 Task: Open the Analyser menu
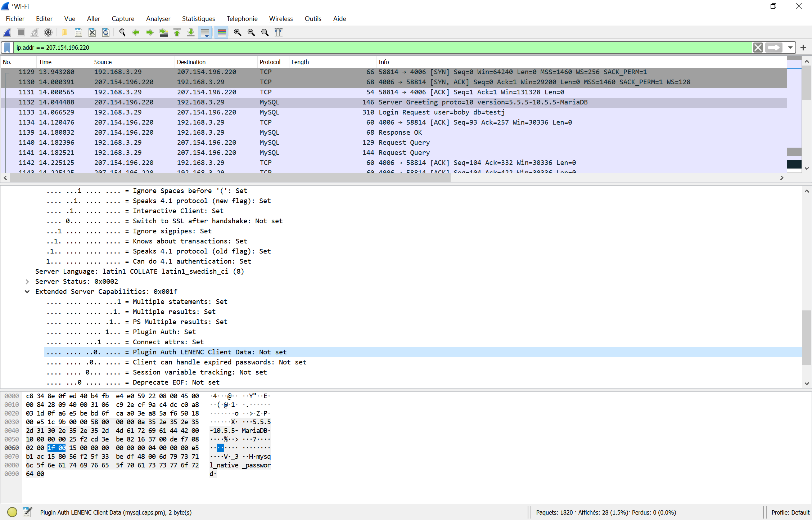158,19
